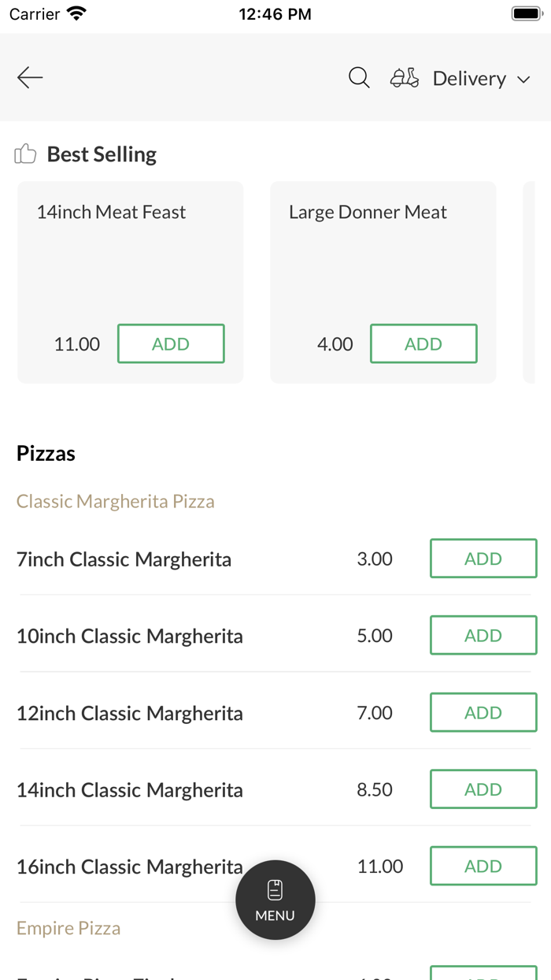Image resolution: width=551 pixels, height=980 pixels.
Task: Click the thumbs-up Best Selling icon
Action: tap(25, 154)
